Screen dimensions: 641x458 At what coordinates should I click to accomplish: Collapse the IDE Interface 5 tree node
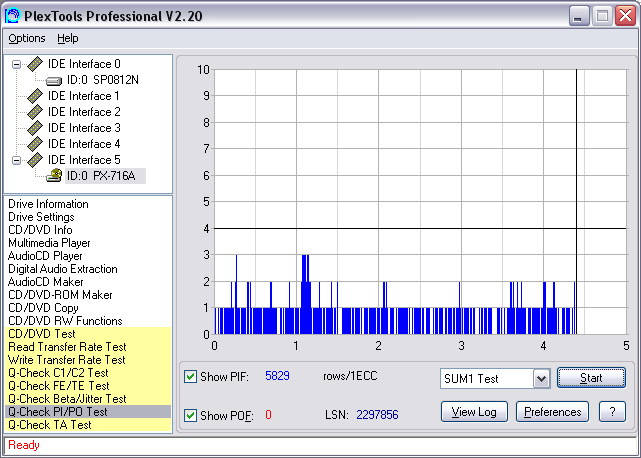pos(16,160)
